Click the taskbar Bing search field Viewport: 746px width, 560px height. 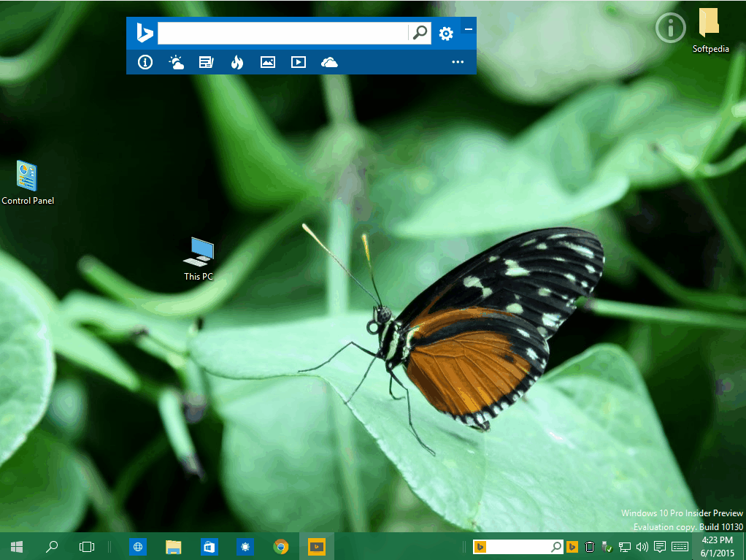click(x=518, y=547)
